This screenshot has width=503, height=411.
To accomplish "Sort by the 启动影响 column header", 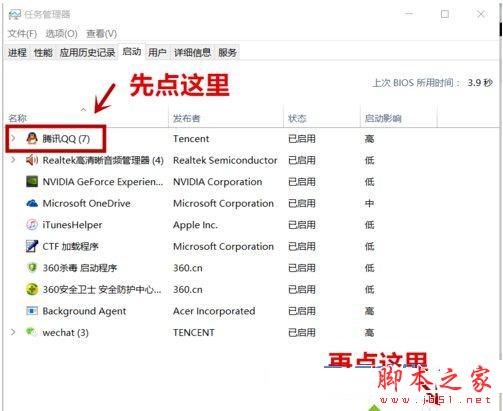I will 383,118.
